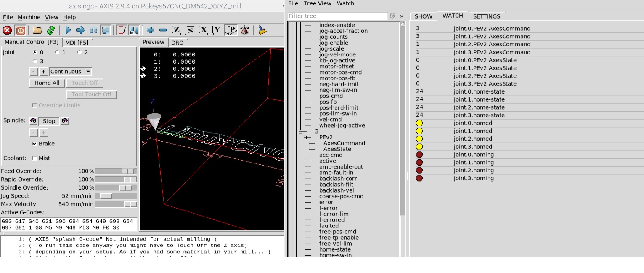The width and height of the screenshot is (644, 273).
Task: Adjust the Feed Override slider
Action: click(116, 171)
